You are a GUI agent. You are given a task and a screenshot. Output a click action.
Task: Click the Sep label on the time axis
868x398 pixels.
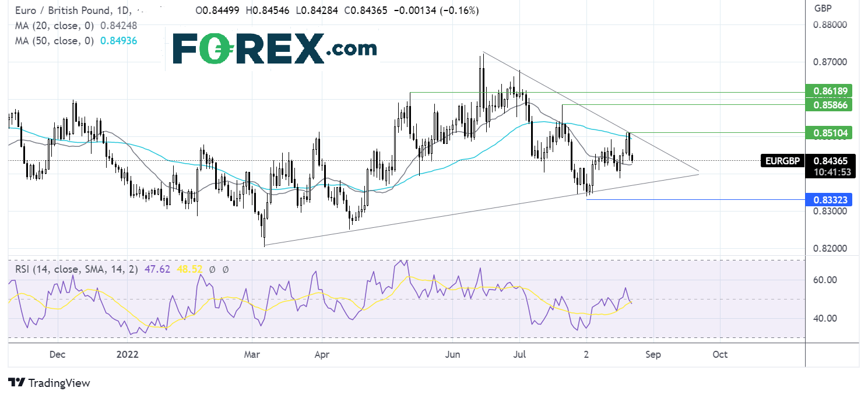pos(653,354)
